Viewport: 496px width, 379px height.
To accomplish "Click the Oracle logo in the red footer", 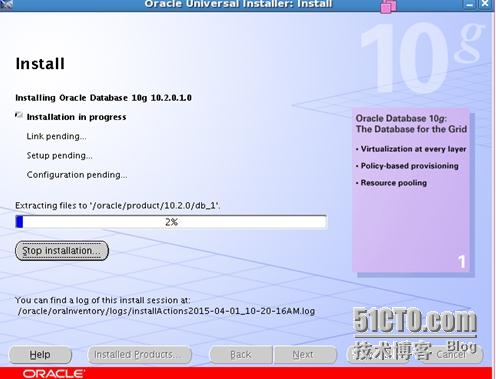I will tap(54, 373).
